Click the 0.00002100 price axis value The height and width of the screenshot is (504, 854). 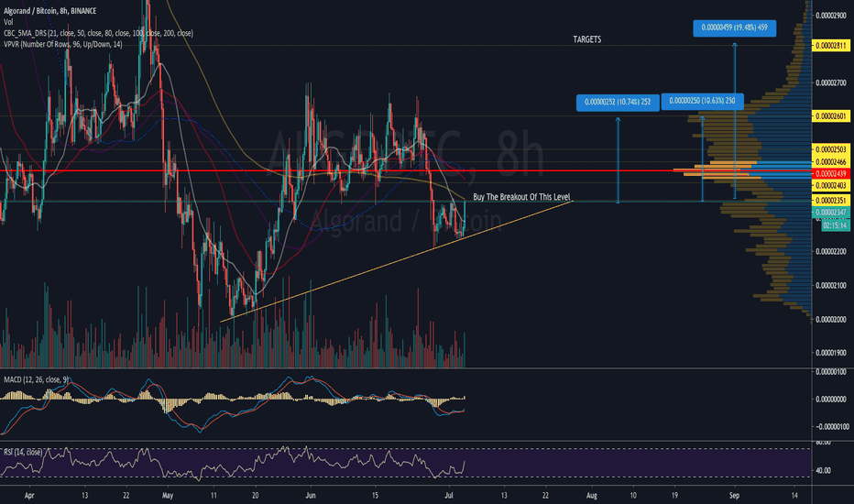[x=831, y=286]
